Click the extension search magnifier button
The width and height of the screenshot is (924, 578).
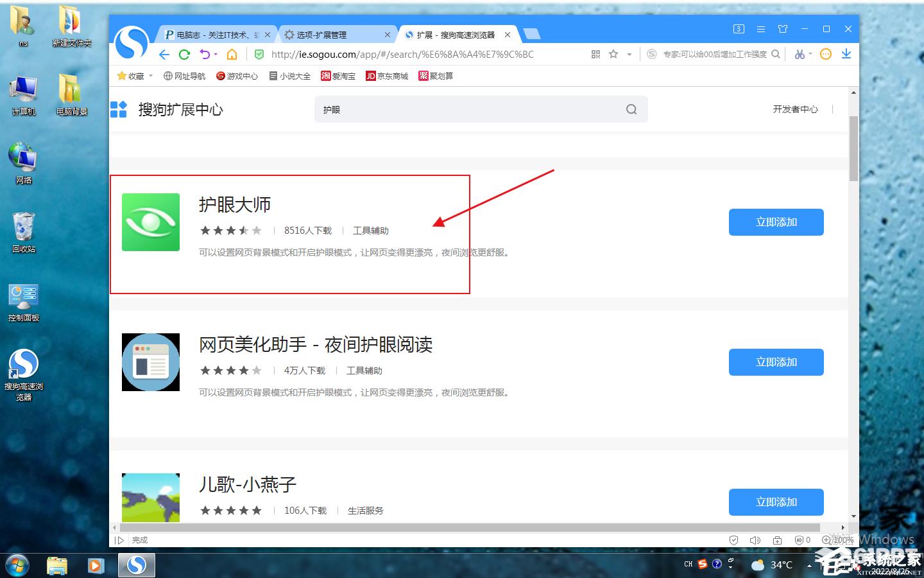pos(631,109)
